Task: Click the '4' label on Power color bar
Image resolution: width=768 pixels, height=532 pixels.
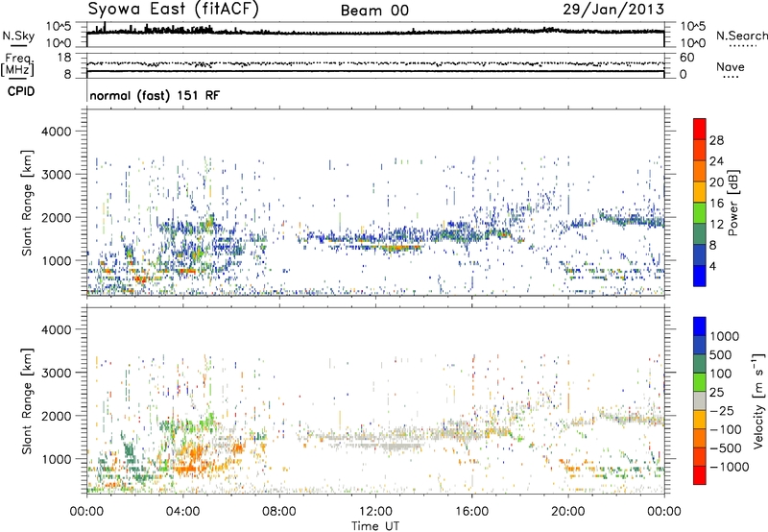Action: [x=713, y=266]
